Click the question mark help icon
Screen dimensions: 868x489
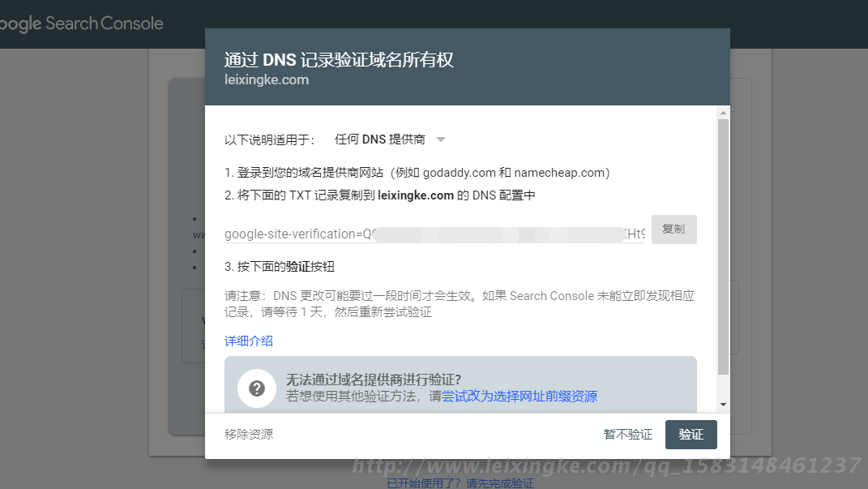(257, 388)
